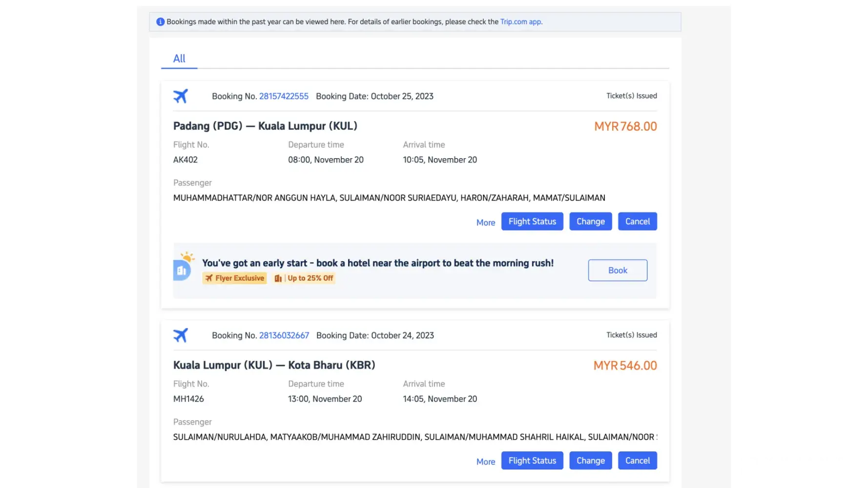Open the Trip.com app link

[520, 22]
